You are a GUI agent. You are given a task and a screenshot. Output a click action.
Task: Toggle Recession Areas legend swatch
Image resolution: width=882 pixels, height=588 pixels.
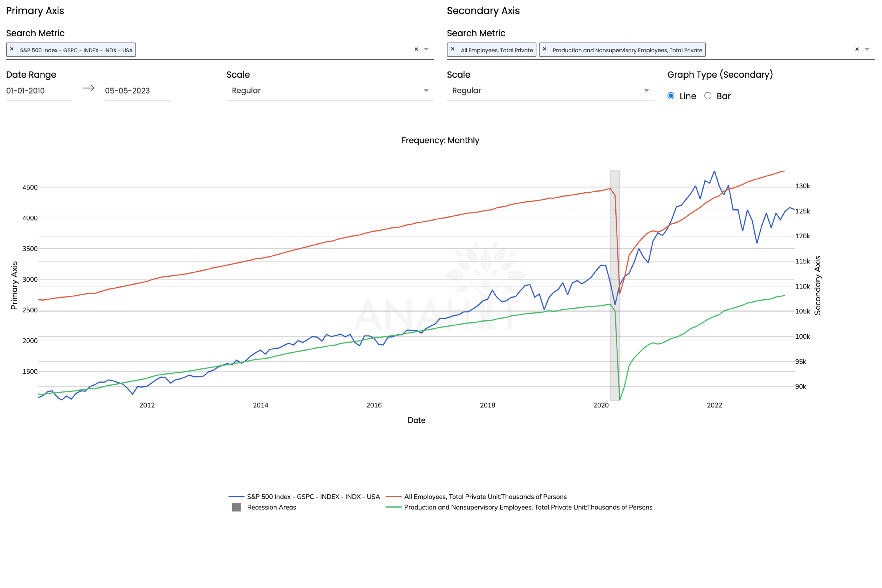point(237,507)
